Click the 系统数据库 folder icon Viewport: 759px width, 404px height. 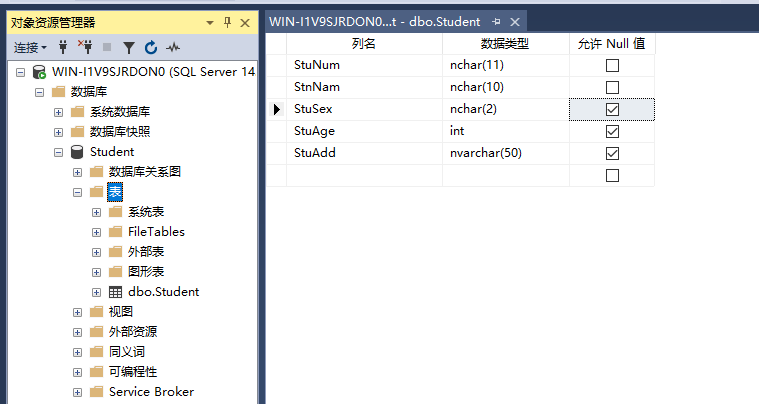pyautogui.click(x=77, y=112)
